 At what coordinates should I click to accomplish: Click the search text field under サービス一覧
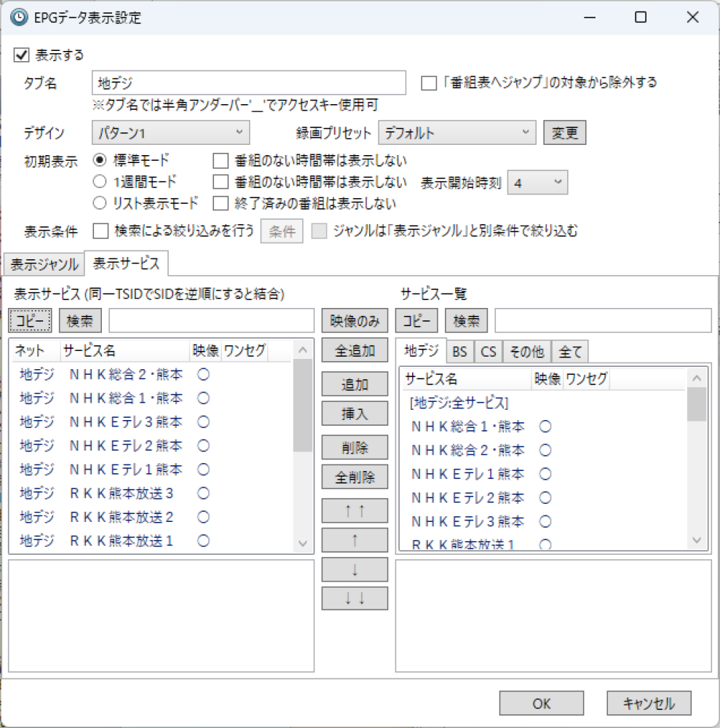tap(603, 320)
